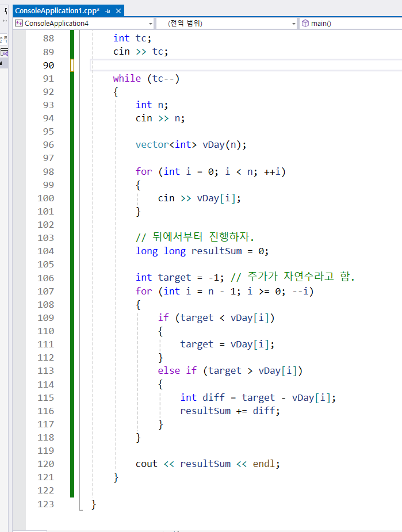Click the 'cin >> vDay[i];' statement
The height and width of the screenshot is (532, 402).
point(200,198)
